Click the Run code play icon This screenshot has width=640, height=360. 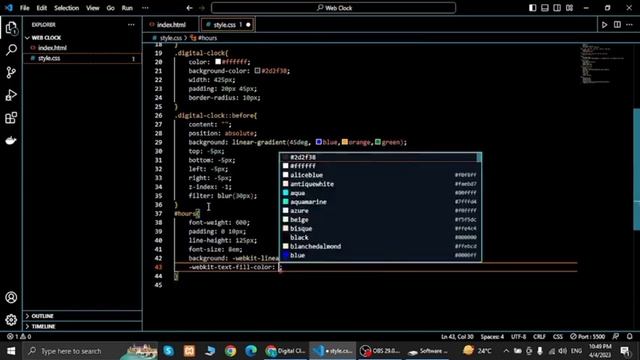tap(604, 25)
